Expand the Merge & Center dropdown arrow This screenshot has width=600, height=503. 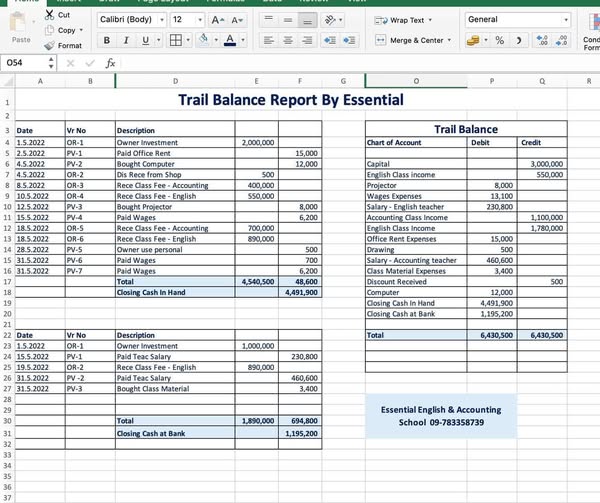pyautogui.click(x=449, y=40)
